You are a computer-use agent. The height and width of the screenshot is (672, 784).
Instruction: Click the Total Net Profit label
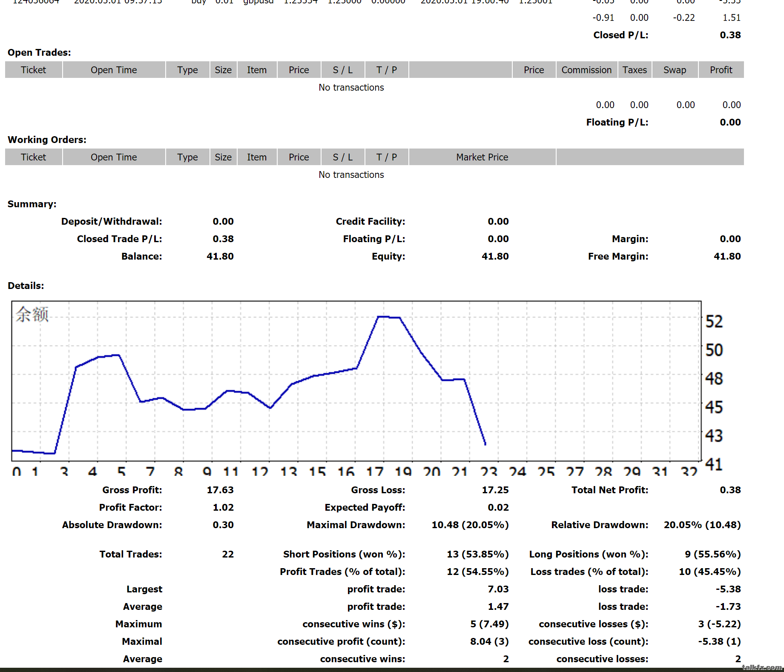coord(610,490)
